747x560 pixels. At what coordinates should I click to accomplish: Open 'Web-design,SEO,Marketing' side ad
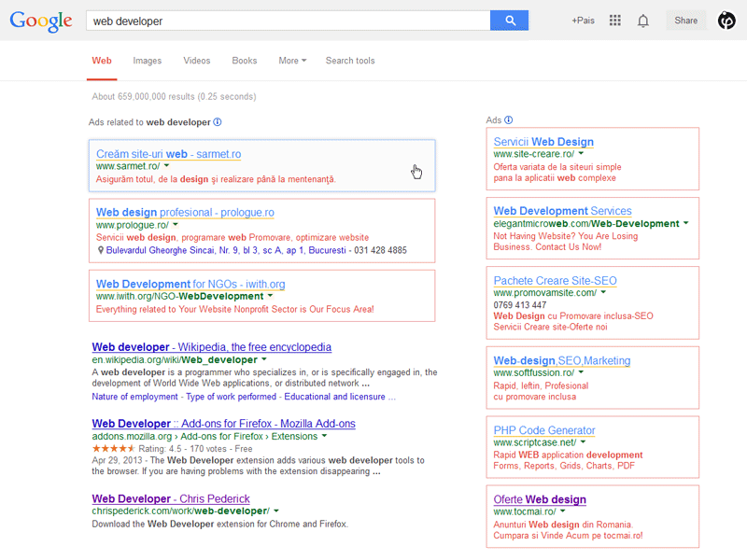(562, 360)
